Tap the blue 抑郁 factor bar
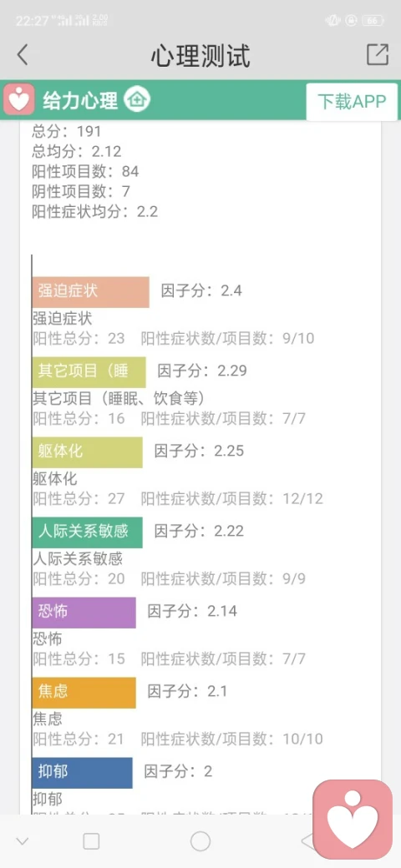This screenshot has width=401, height=868. (83, 773)
